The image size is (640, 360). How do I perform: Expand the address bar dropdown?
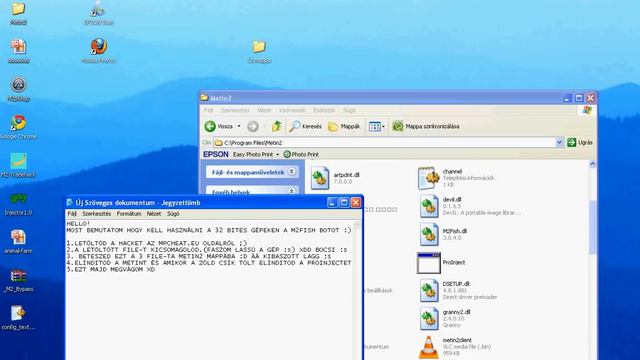pyautogui.click(x=559, y=142)
